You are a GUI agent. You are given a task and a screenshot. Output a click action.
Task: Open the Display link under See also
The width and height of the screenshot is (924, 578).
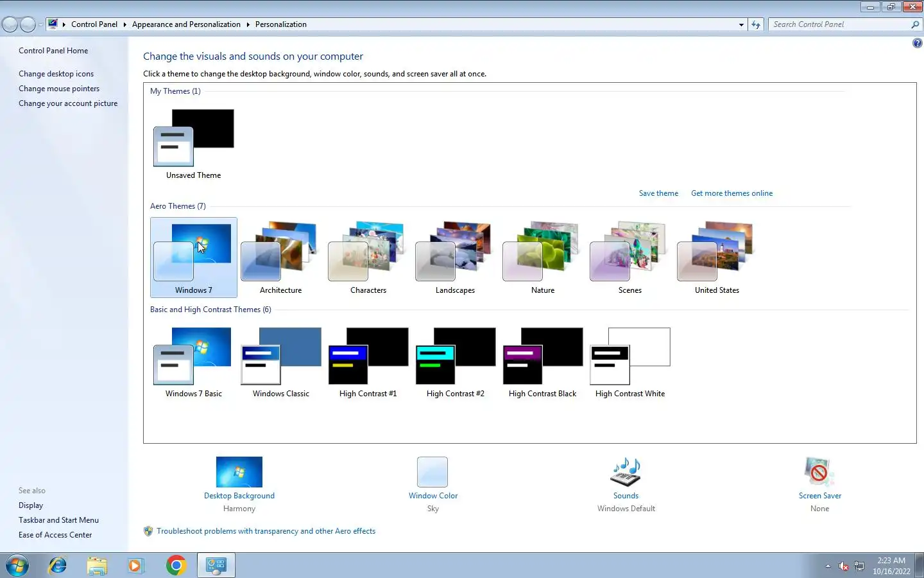pyautogui.click(x=31, y=505)
